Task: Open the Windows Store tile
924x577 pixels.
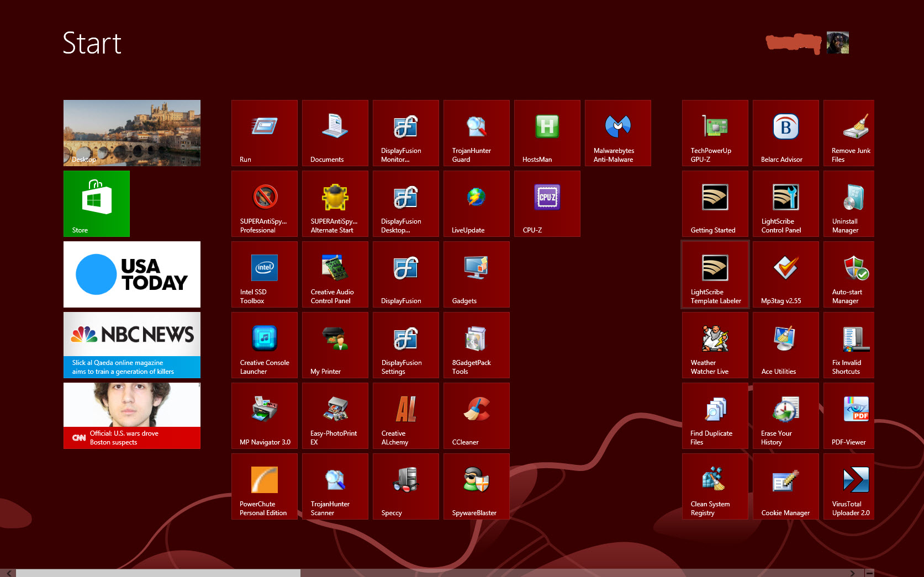Action: point(97,204)
